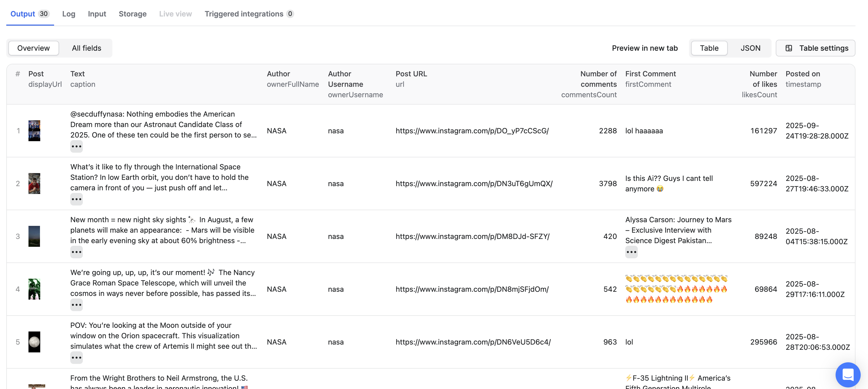Expand caption text of row 1
Image resolution: width=868 pixels, height=389 pixels.
77,147
